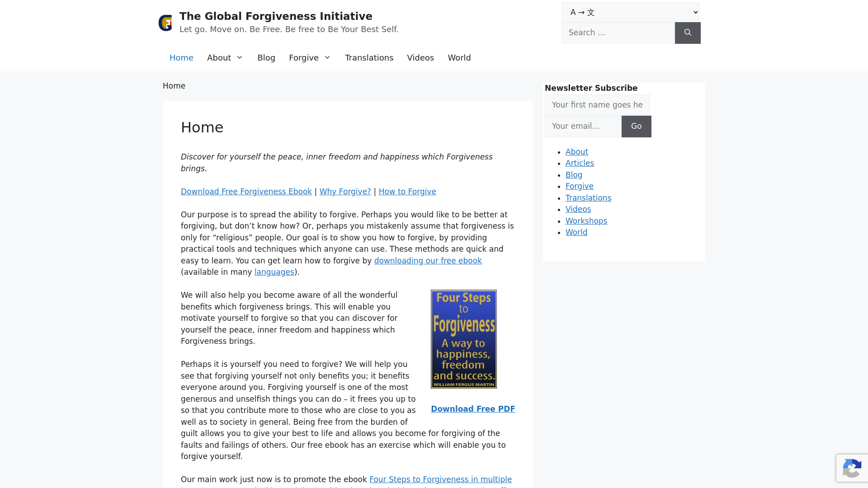Click the Home breadcrumb text
This screenshot has height=488, width=868.
[174, 86]
